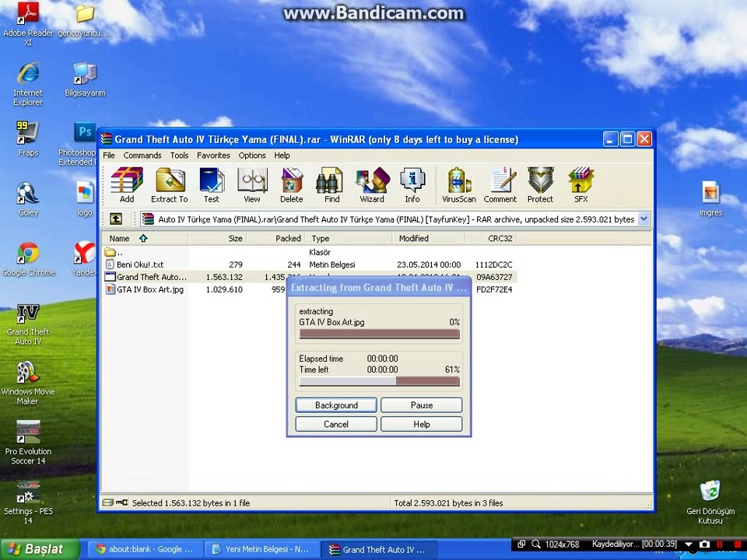Expand Bandicam recording options dropdown arrow
Image resolution: width=747 pixels, height=560 pixels.
tap(689, 544)
